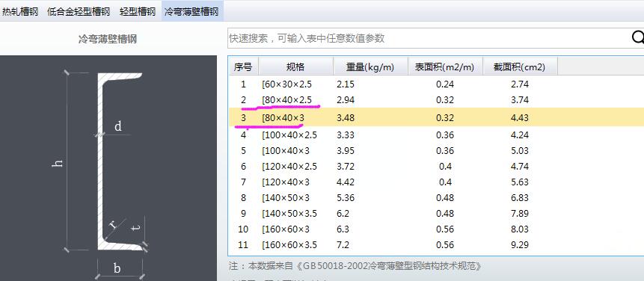Click the search magnifier icon
The image size is (644, 281).
coord(638,38)
